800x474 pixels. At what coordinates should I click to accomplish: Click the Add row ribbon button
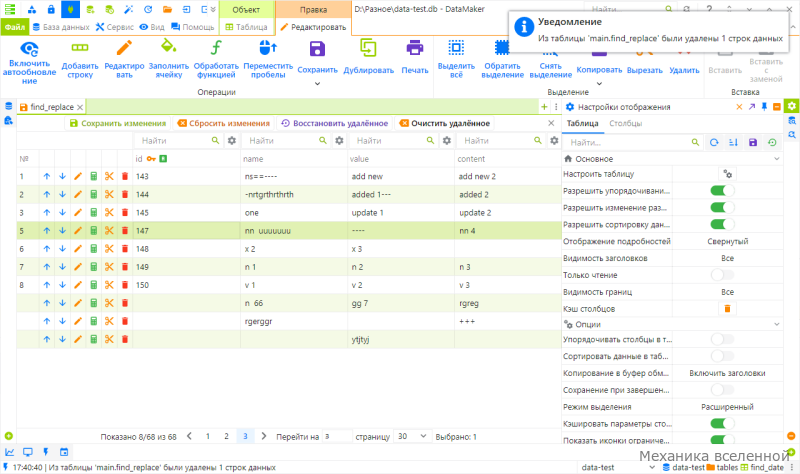pyautogui.click(x=80, y=60)
